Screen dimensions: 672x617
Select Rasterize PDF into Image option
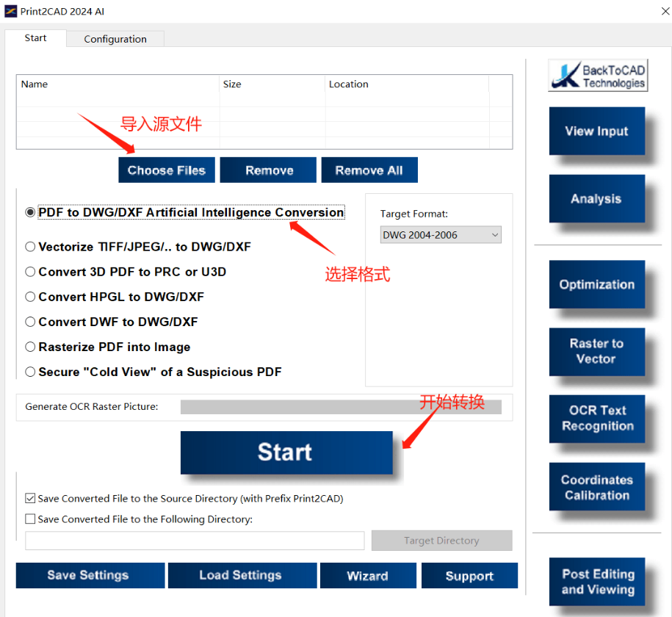click(30, 347)
